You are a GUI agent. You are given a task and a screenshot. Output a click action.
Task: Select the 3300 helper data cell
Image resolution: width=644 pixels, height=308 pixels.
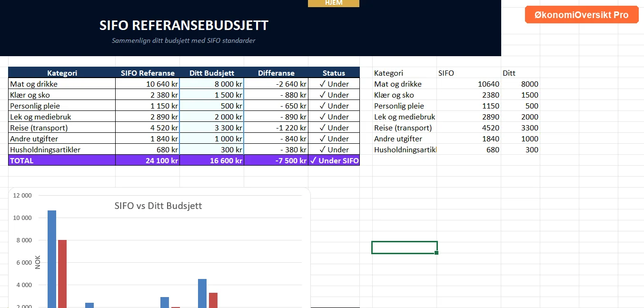pyautogui.click(x=520, y=128)
